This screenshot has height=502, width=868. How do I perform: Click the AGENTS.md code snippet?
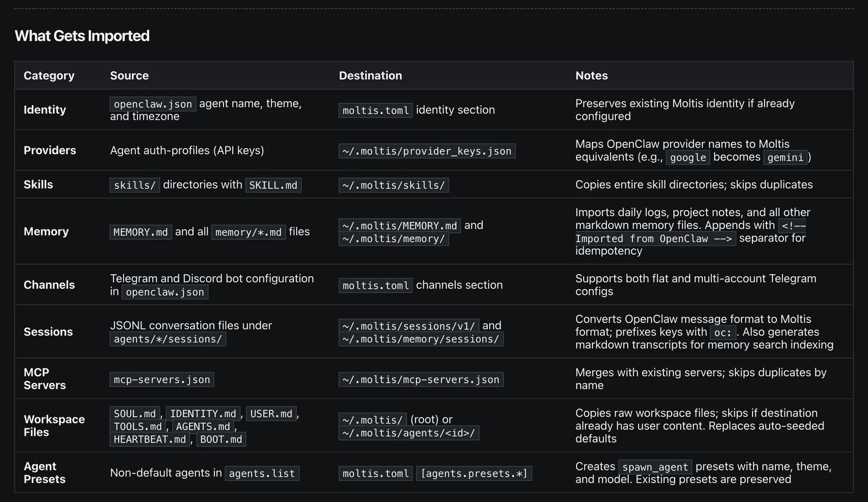click(x=203, y=427)
